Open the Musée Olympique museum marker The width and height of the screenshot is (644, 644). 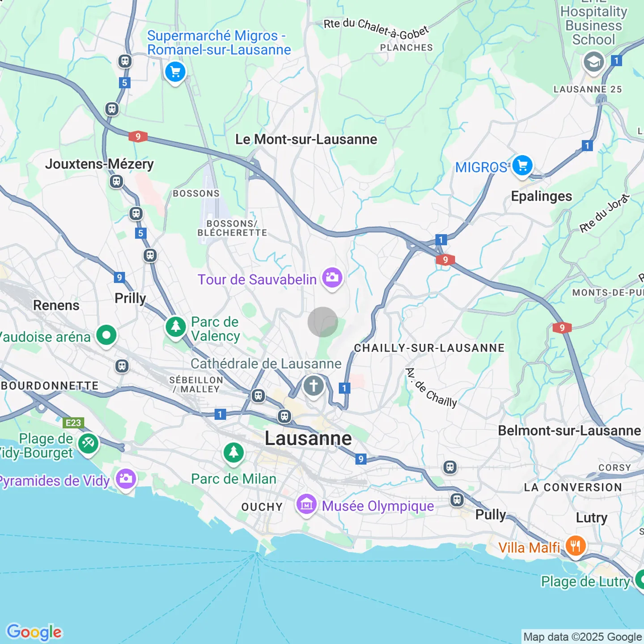[306, 505]
